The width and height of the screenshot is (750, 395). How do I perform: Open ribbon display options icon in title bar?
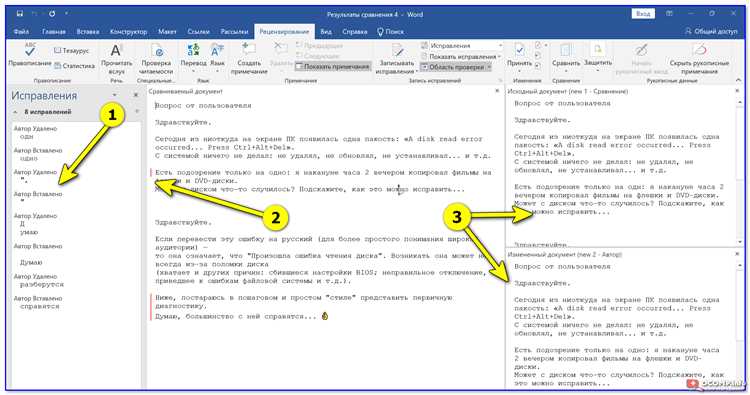pyautogui.click(x=669, y=14)
